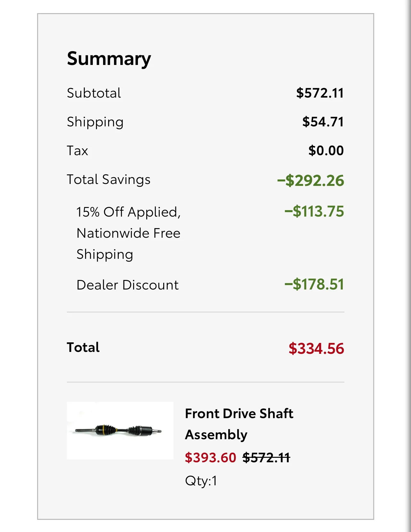411x532 pixels.
Task: Click the bold Total label
Action: click(83, 347)
